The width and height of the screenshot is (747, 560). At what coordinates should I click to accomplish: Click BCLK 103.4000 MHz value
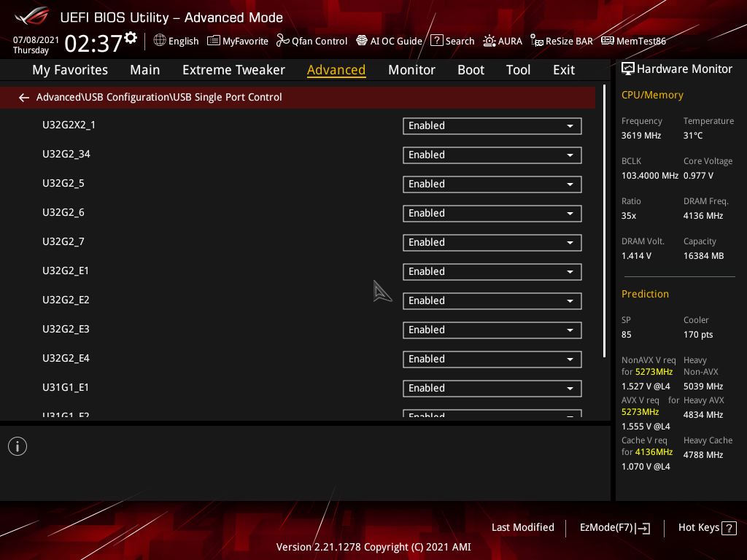coord(650,176)
